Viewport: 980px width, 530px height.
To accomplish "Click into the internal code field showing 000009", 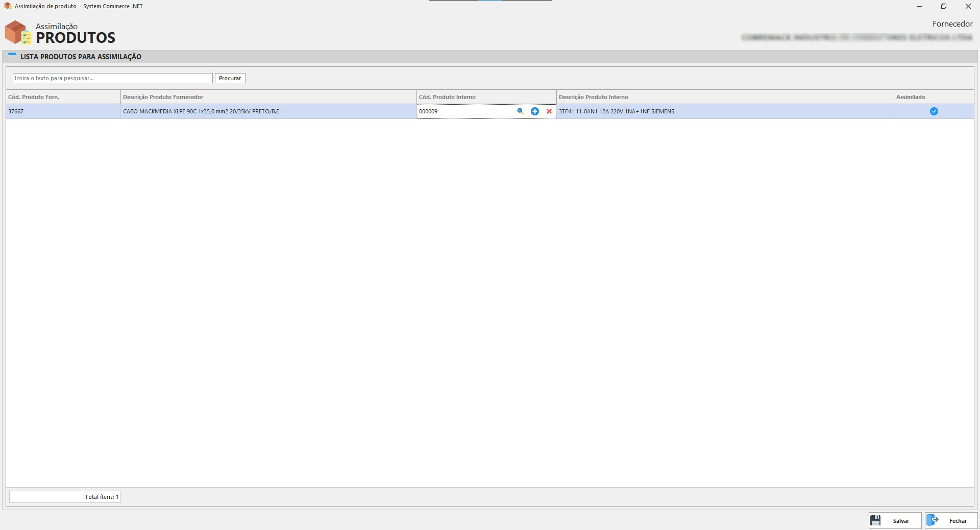I will pyautogui.click(x=464, y=111).
